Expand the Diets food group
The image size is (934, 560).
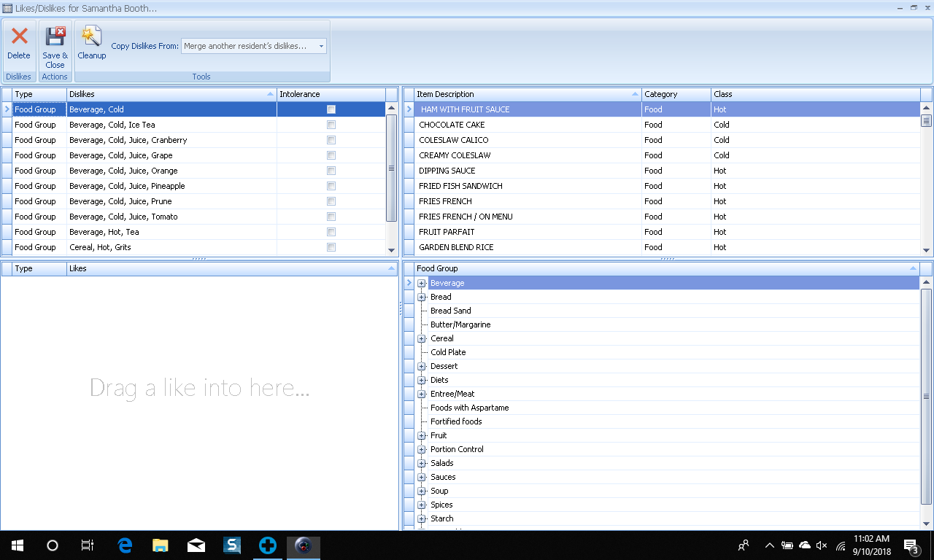point(422,380)
